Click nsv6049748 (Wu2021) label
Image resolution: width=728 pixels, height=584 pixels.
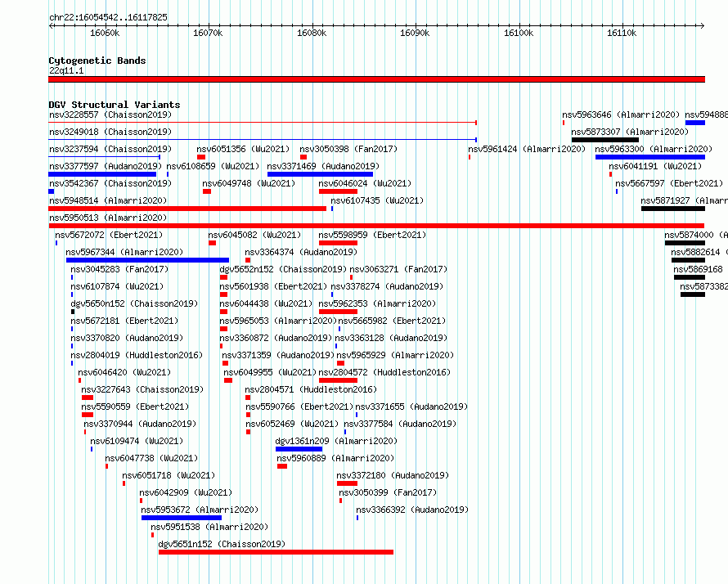249,183
